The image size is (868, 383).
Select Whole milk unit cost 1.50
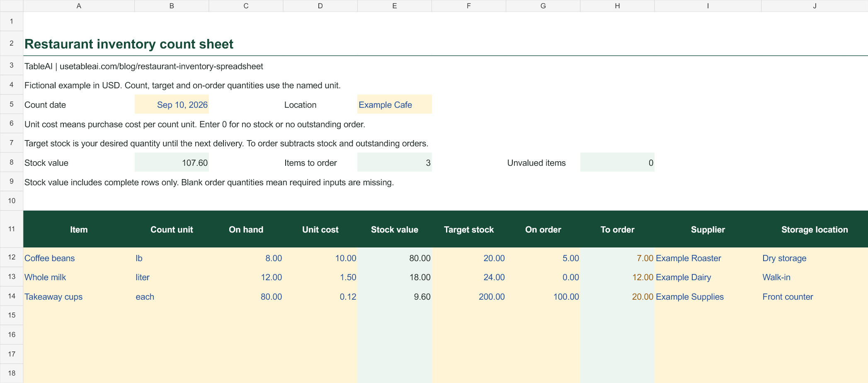[x=320, y=277]
